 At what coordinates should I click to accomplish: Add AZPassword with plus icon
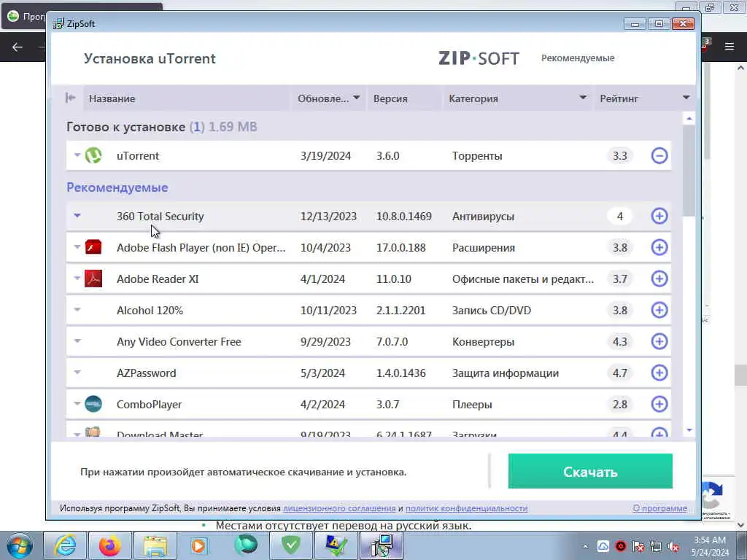(659, 373)
